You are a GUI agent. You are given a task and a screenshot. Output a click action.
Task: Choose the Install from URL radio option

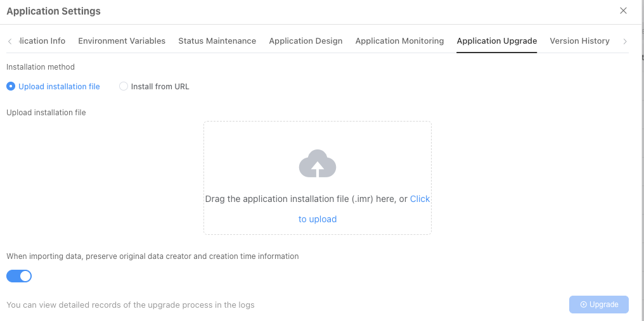pyautogui.click(x=124, y=87)
